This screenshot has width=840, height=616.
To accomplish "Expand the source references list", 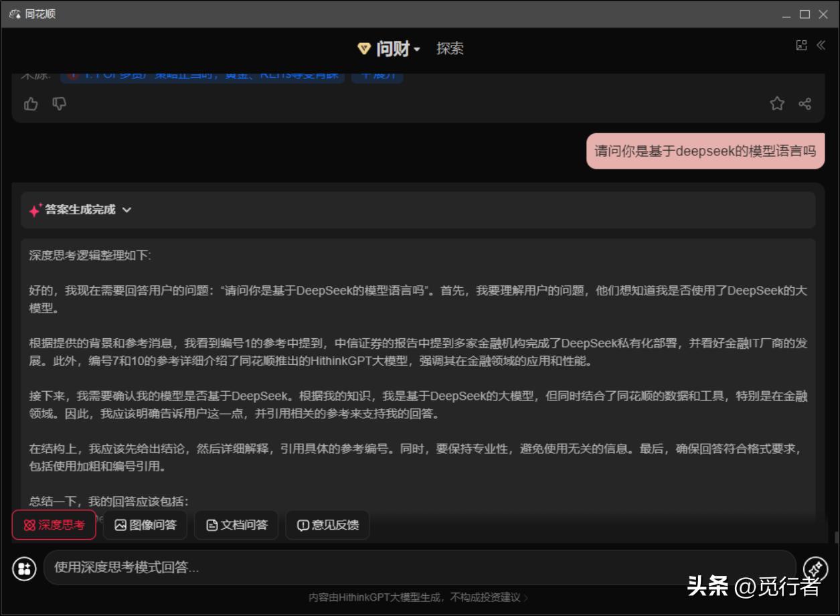I will (377, 76).
